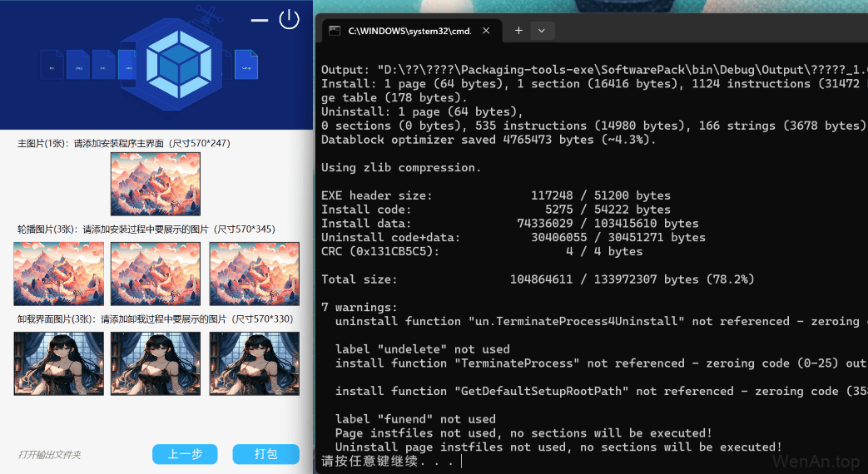This screenshot has width=868, height=474.
Task: Choose the last carousel image thumbnail
Action: 254,274
